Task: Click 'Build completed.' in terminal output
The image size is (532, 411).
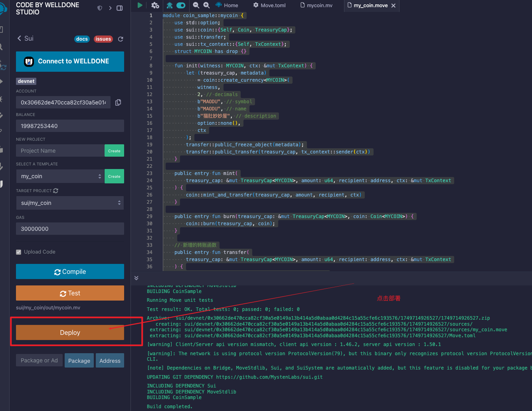Action: click(x=170, y=407)
